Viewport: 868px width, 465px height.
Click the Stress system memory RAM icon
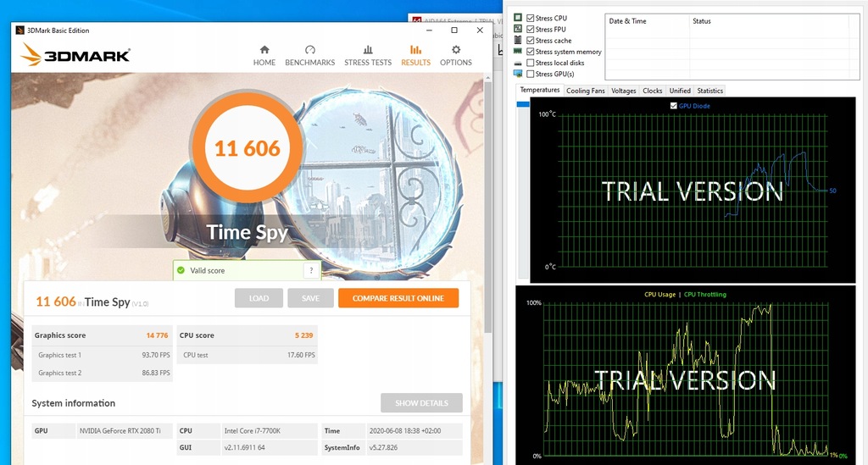(518, 52)
